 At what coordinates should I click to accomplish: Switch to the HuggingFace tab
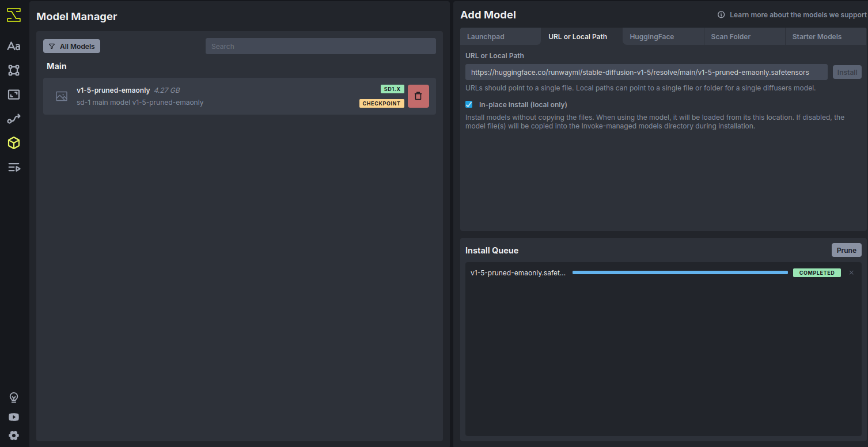click(x=651, y=37)
